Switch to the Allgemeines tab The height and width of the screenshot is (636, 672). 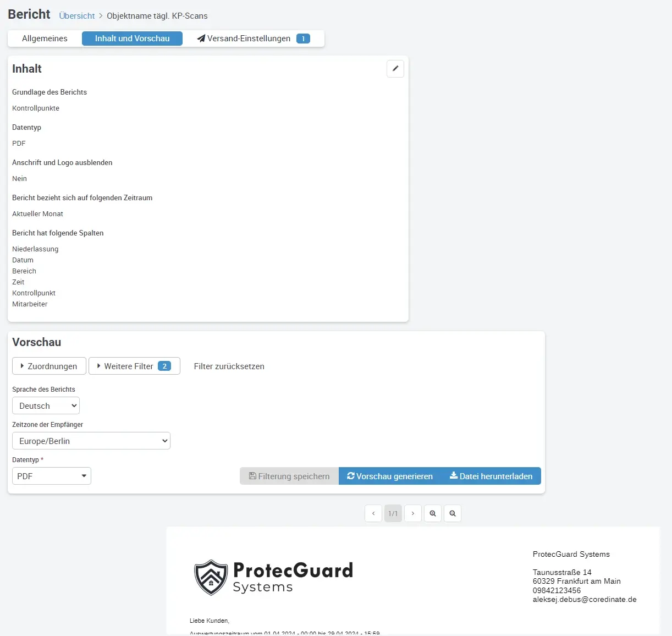click(45, 39)
